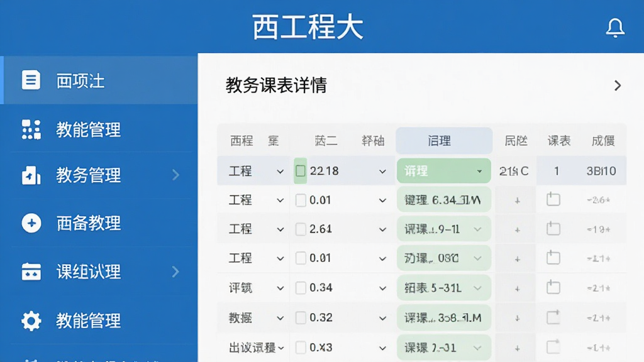Click the plus icon in the 0.01 键理 row
Screen dimensions: 644x362
pyautogui.click(x=518, y=200)
